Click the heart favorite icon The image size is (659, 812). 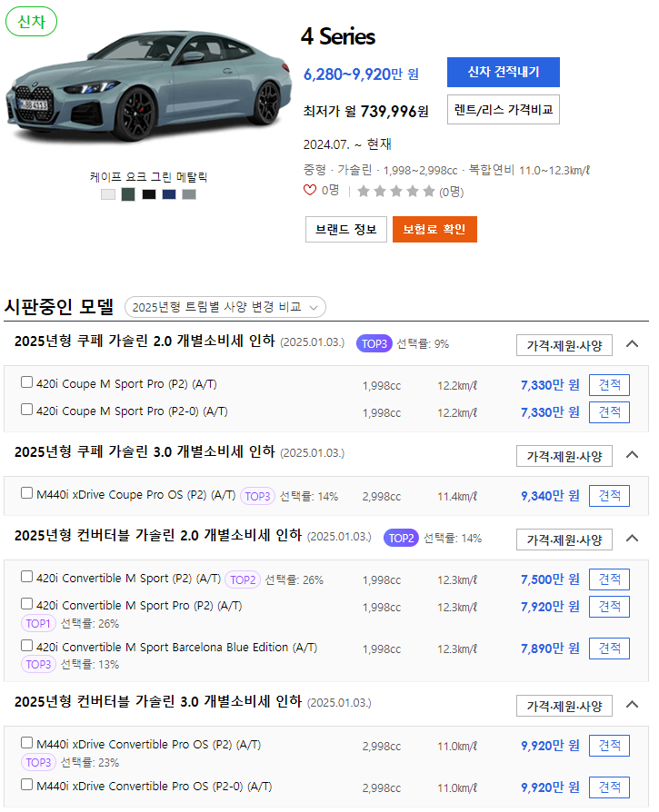tap(310, 190)
